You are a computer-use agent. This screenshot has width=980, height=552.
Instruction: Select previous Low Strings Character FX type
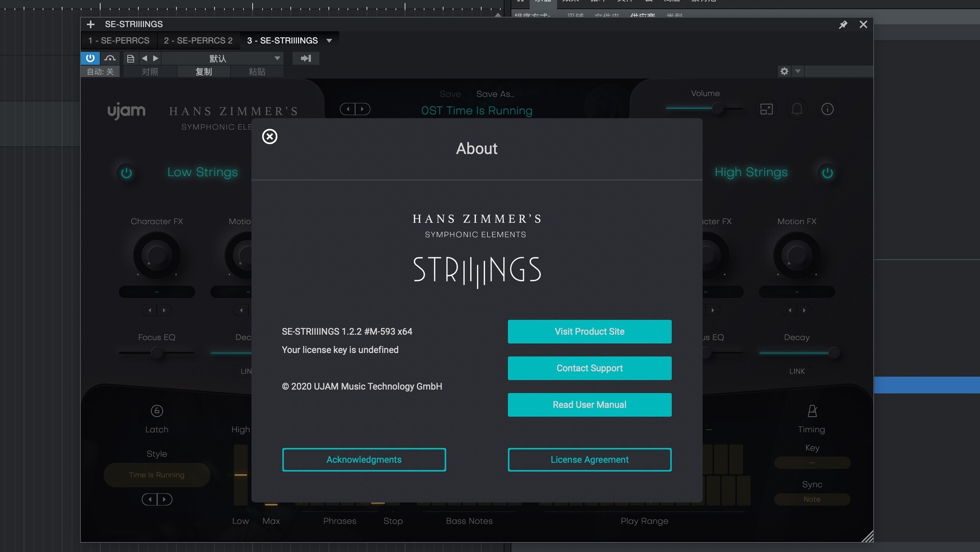tap(150, 310)
